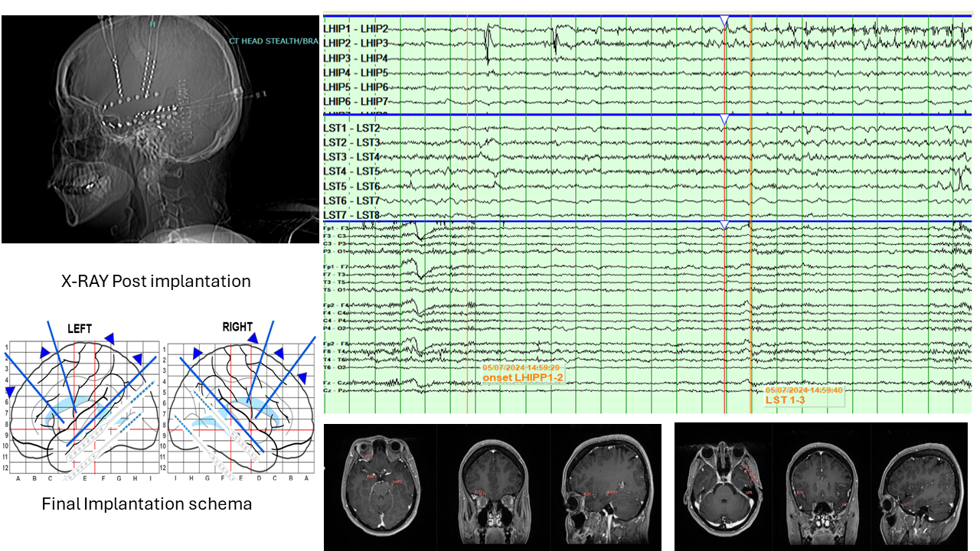Select the LST1 - LST2 channel label

351,128
